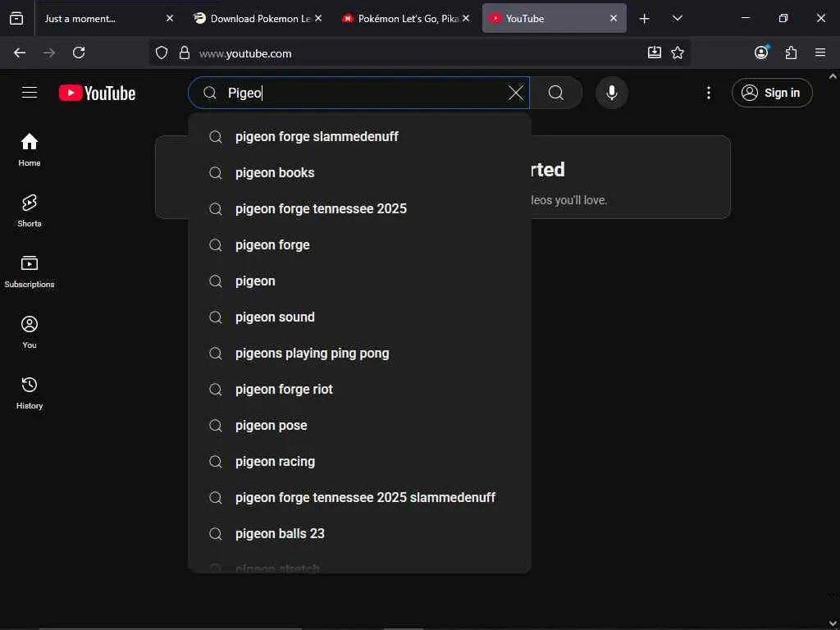Pick suggestion 'pigeon pose'
Image resolution: width=840 pixels, height=630 pixels.
point(359,426)
